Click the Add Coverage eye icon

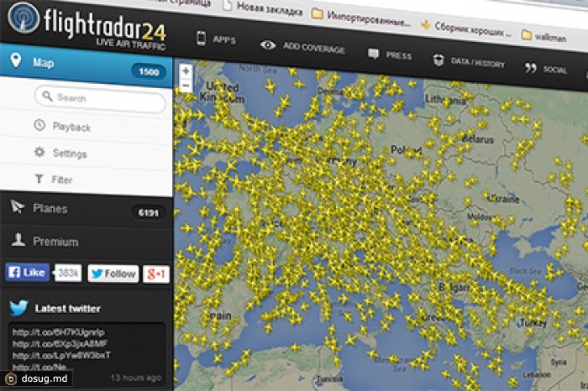click(x=268, y=45)
